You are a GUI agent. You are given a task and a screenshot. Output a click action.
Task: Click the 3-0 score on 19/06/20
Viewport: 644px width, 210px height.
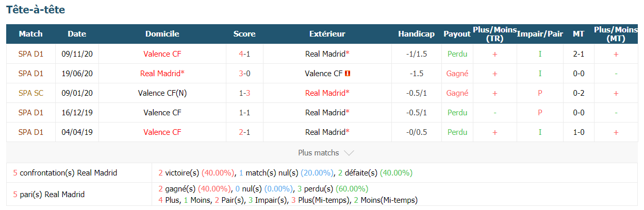click(244, 74)
